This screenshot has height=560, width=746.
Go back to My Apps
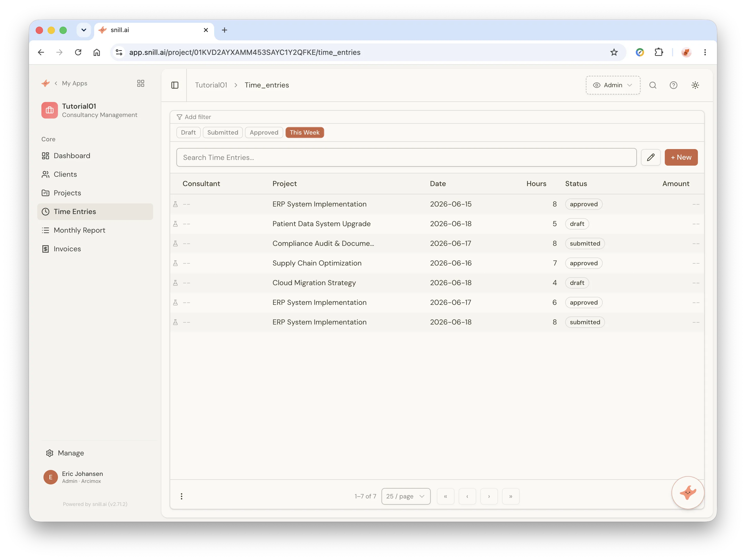(x=74, y=83)
